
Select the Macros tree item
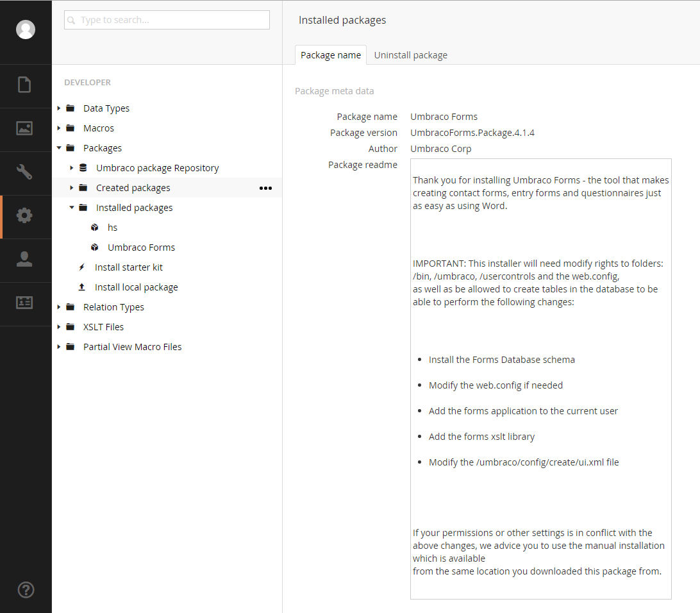(99, 128)
